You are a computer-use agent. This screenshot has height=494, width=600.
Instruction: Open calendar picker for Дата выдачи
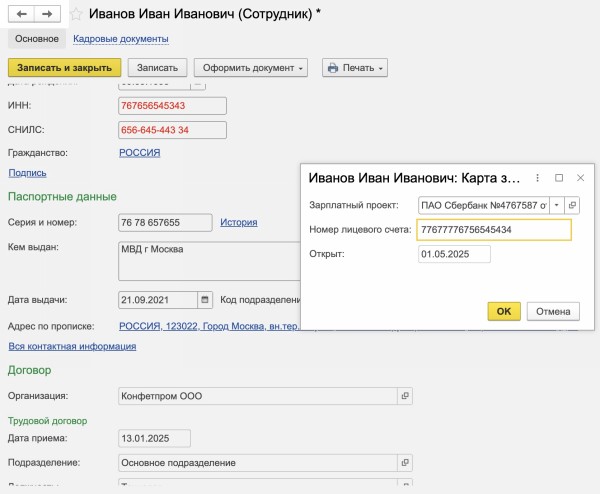tap(205, 299)
